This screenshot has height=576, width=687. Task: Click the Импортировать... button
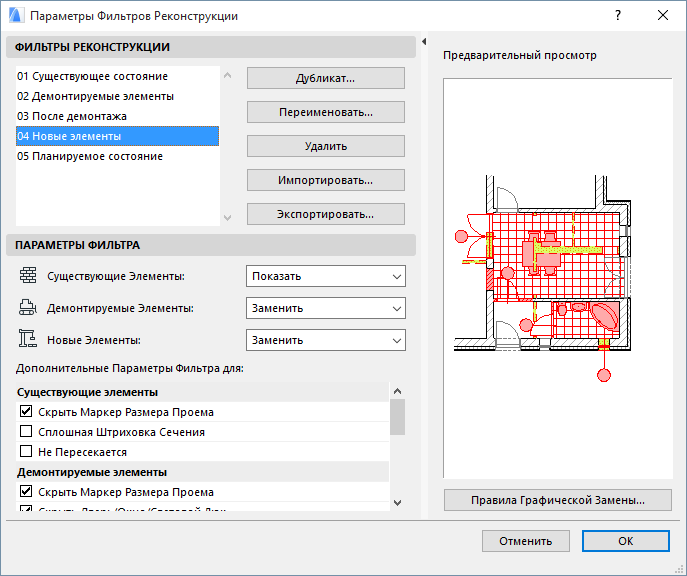point(326,180)
